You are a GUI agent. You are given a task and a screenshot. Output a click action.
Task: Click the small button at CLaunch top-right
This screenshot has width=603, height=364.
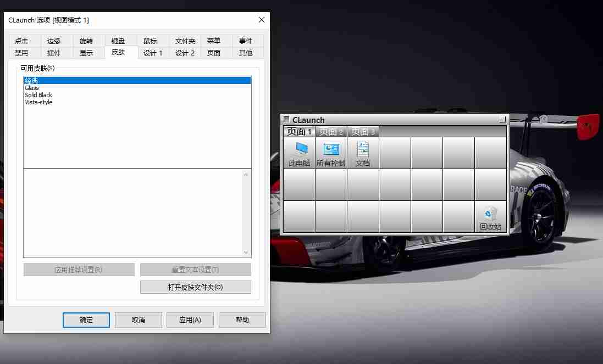coord(502,119)
